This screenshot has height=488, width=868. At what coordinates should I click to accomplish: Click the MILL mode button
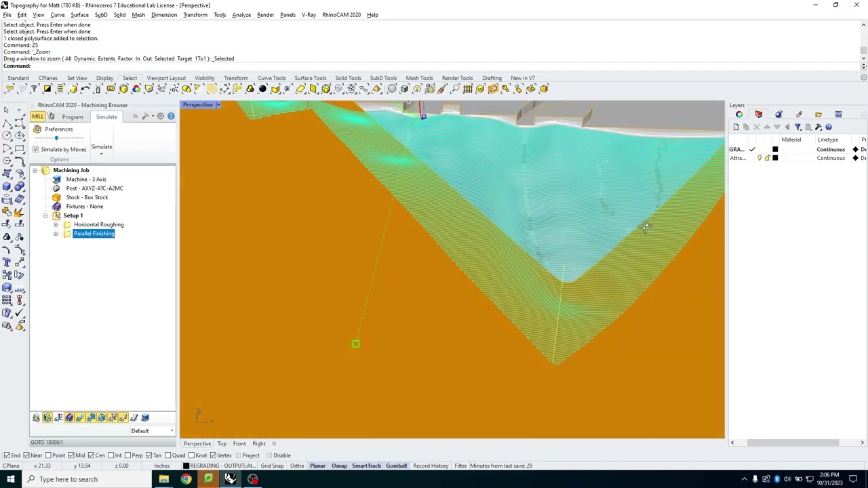point(37,117)
